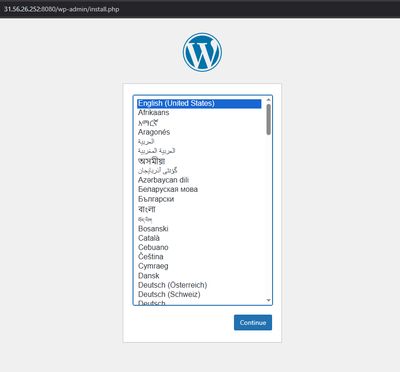Click the WordPress logo
The height and width of the screenshot is (372, 400).
pos(202,52)
